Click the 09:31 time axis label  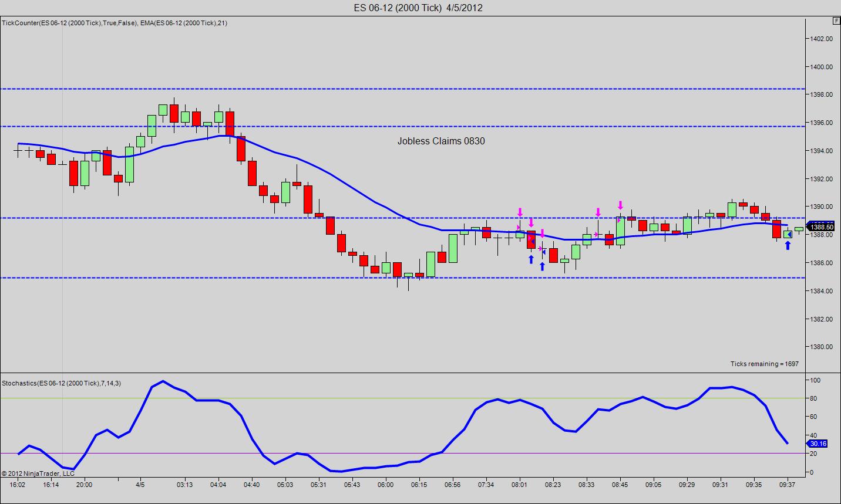[x=720, y=485]
